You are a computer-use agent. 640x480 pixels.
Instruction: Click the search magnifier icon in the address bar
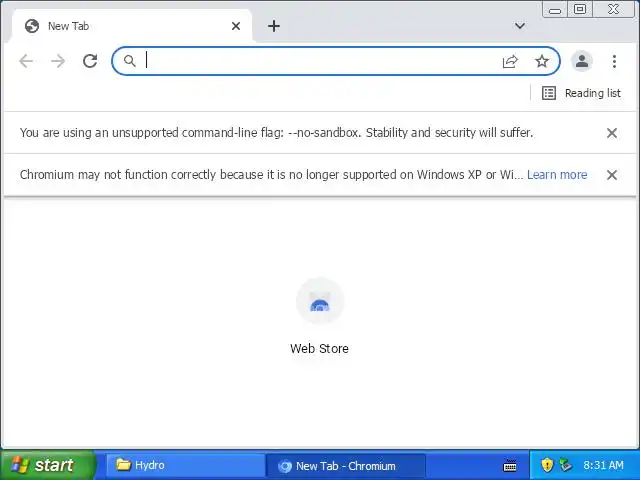pyautogui.click(x=129, y=61)
